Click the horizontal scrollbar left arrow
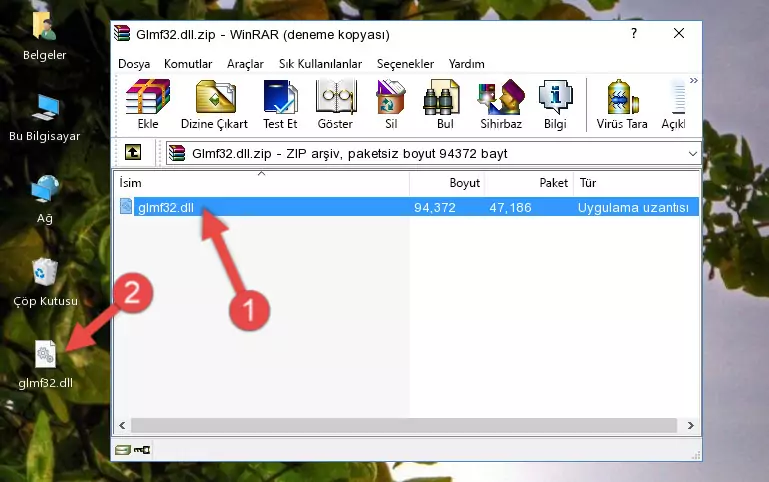Screen dimensions: 769x482 (123, 425)
